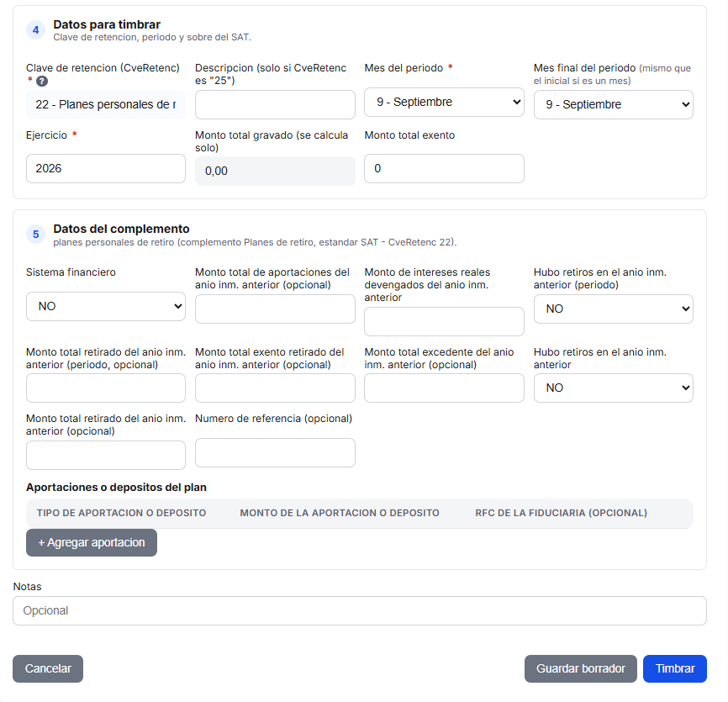The image size is (728, 702).
Task: Click the "Clave de retencion, periodo y sobre del SAT." subtitle
Action: tap(152, 37)
